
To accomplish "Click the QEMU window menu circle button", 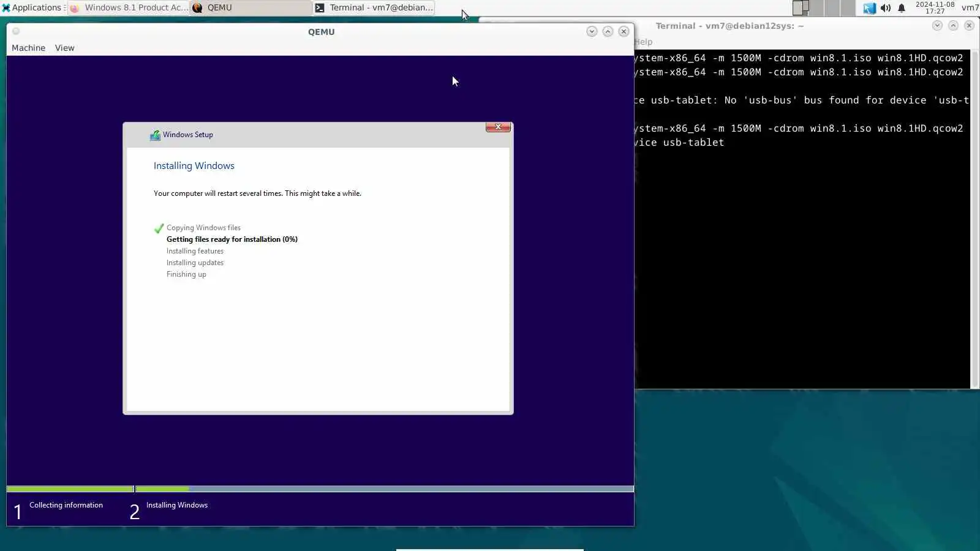I will point(16,31).
